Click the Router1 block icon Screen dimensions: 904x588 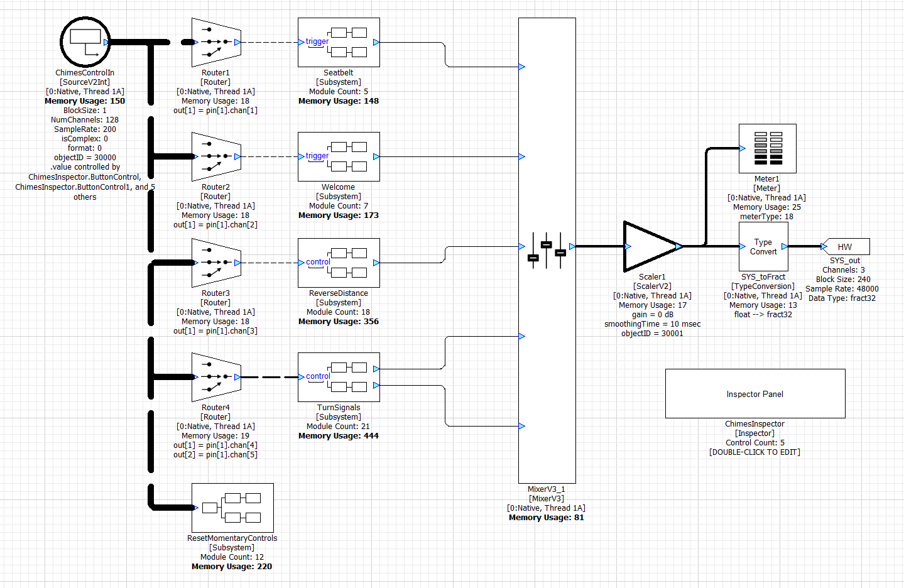(x=215, y=43)
